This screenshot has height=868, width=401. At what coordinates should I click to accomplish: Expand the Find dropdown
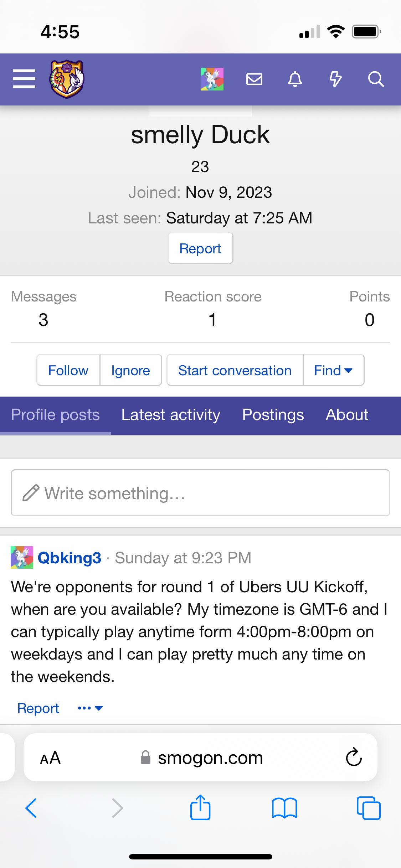334,370
